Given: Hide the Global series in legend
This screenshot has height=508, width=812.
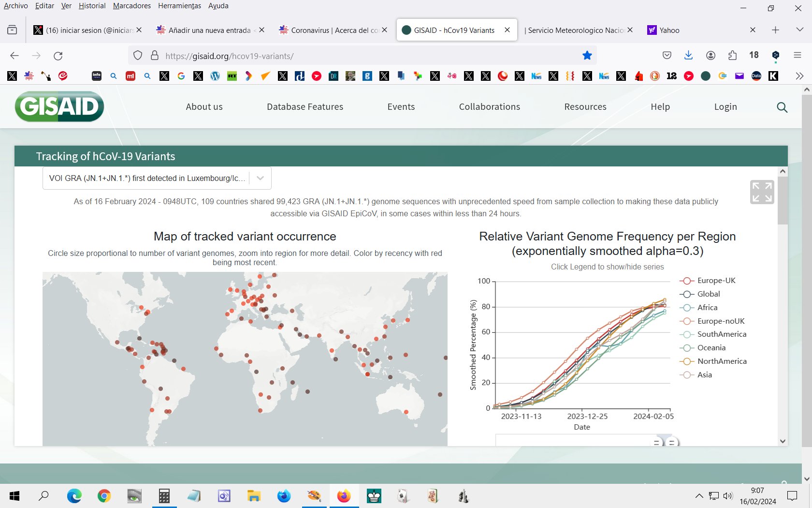Looking at the screenshot, I should tap(708, 294).
